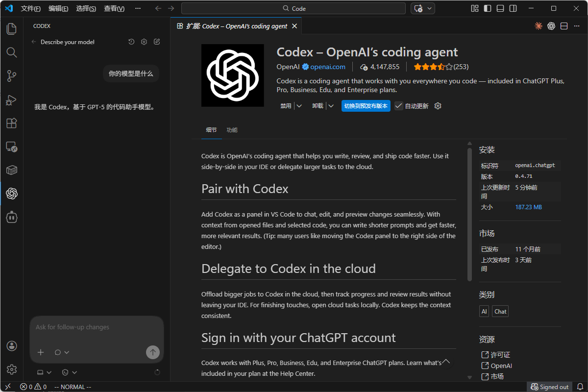The height and width of the screenshot is (392, 588).
Task: Open the 选择(S) menu
Action: [86, 8]
